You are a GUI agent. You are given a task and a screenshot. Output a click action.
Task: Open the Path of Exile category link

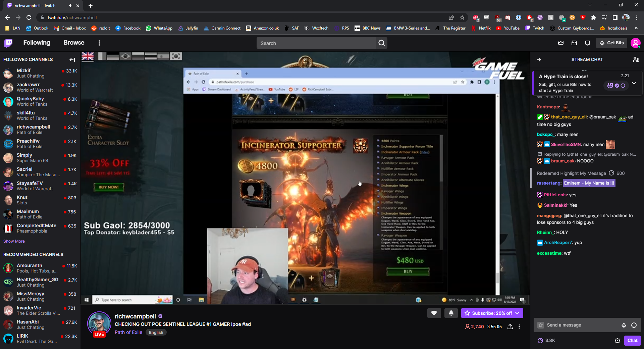(x=128, y=332)
